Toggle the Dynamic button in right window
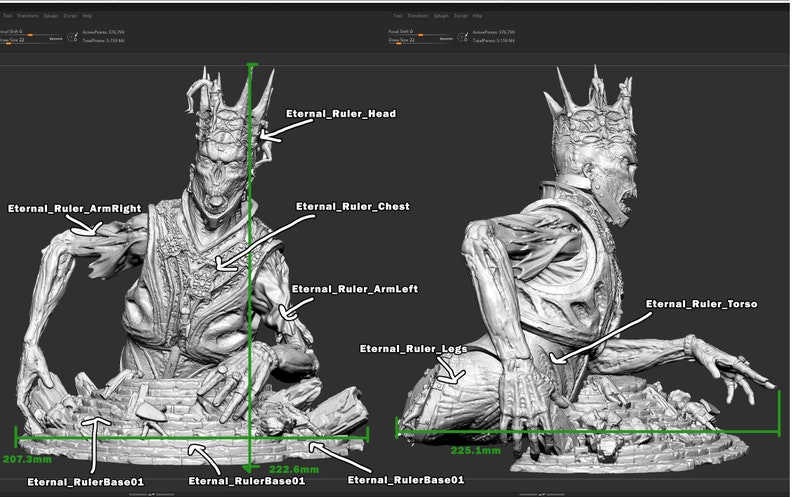 (446, 39)
